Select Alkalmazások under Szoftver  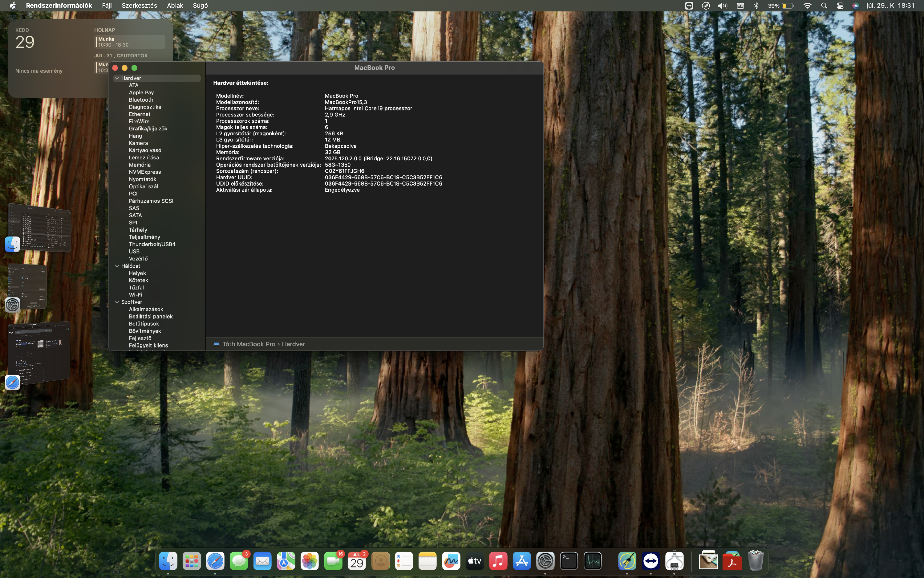pyautogui.click(x=146, y=309)
